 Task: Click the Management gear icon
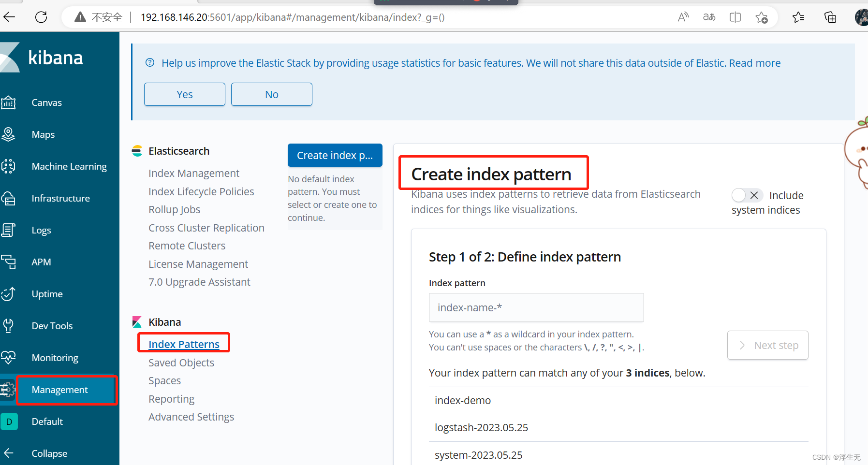click(8, 390)
